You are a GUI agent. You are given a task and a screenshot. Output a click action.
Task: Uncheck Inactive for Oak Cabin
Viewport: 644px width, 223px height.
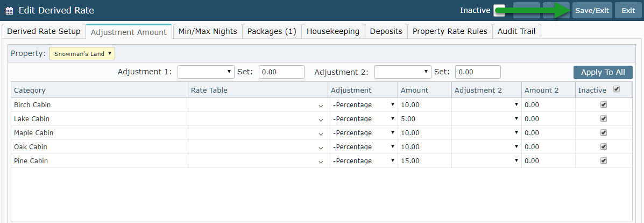click(x=603, y=147)
